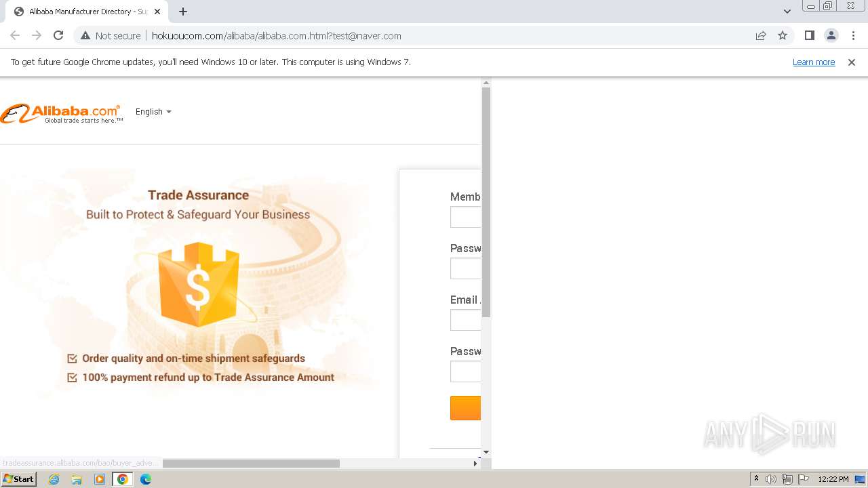Open a new tab with the plus button
The height and width of the screenshot is (488, 868).
pyautogui.click(x=183, y=12)
